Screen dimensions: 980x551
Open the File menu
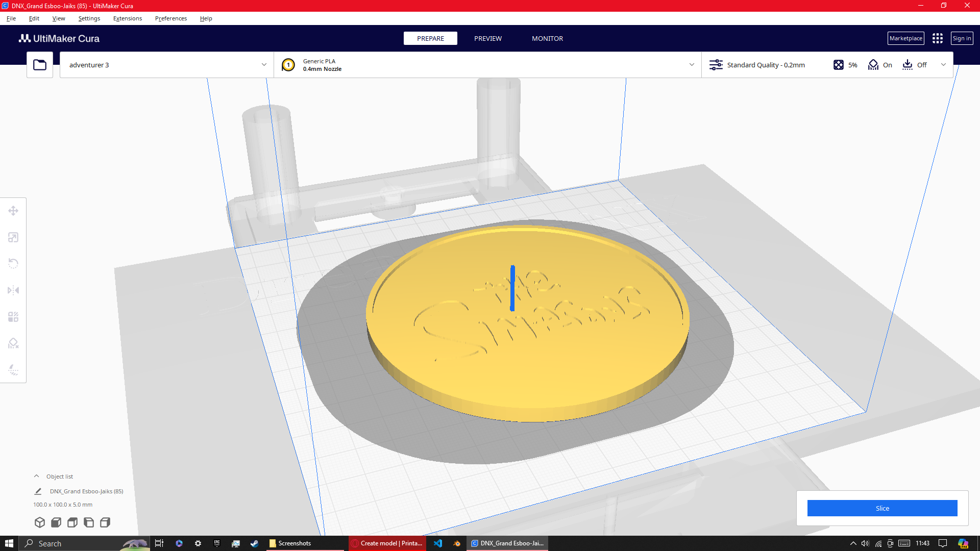click(x=11, y=18)
